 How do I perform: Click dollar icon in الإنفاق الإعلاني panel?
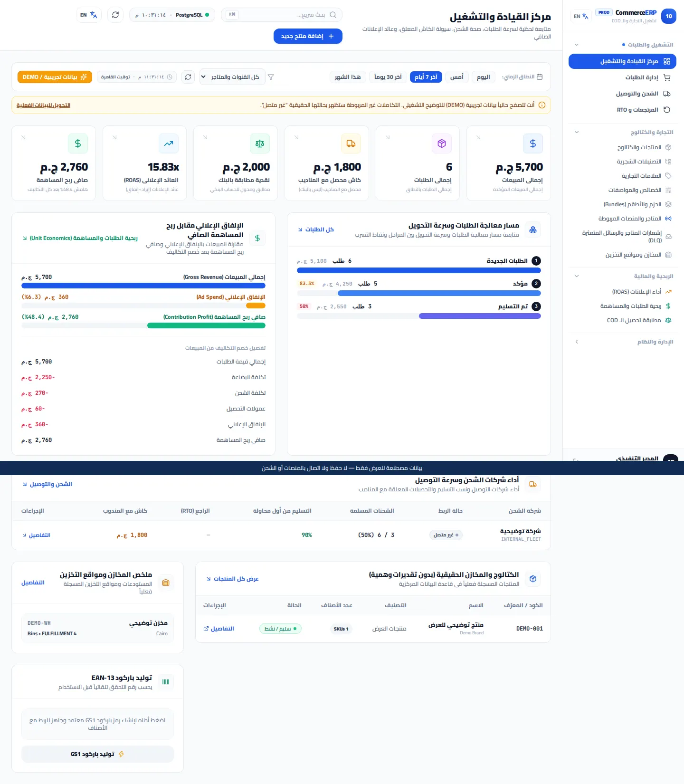point(257,238)
